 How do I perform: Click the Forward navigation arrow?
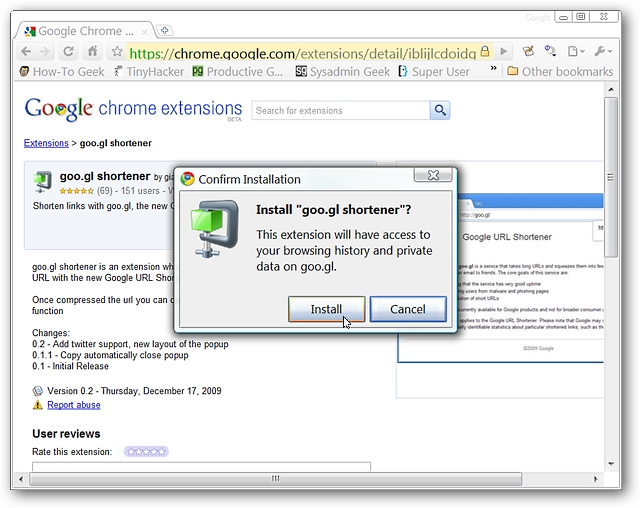pos(46,51)
